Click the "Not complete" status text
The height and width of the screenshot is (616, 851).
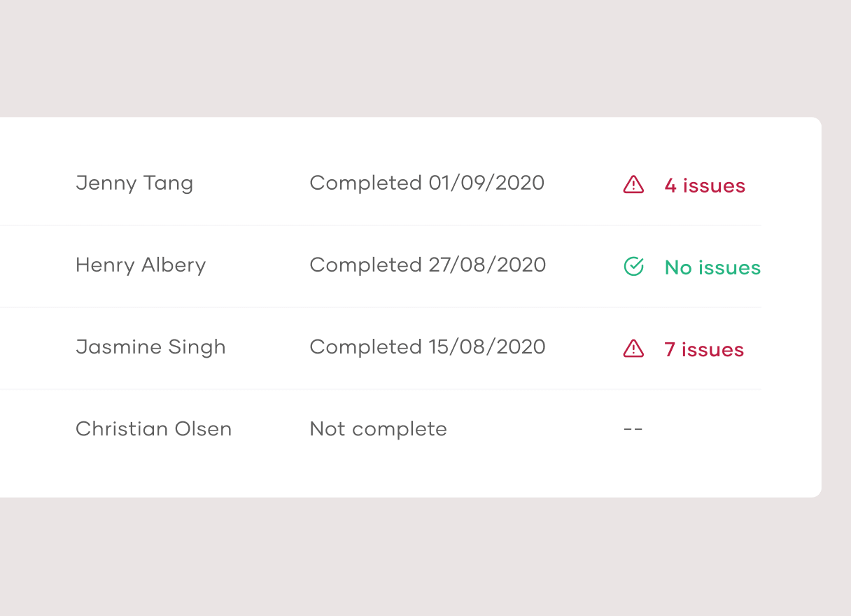[x=378, y=429]
